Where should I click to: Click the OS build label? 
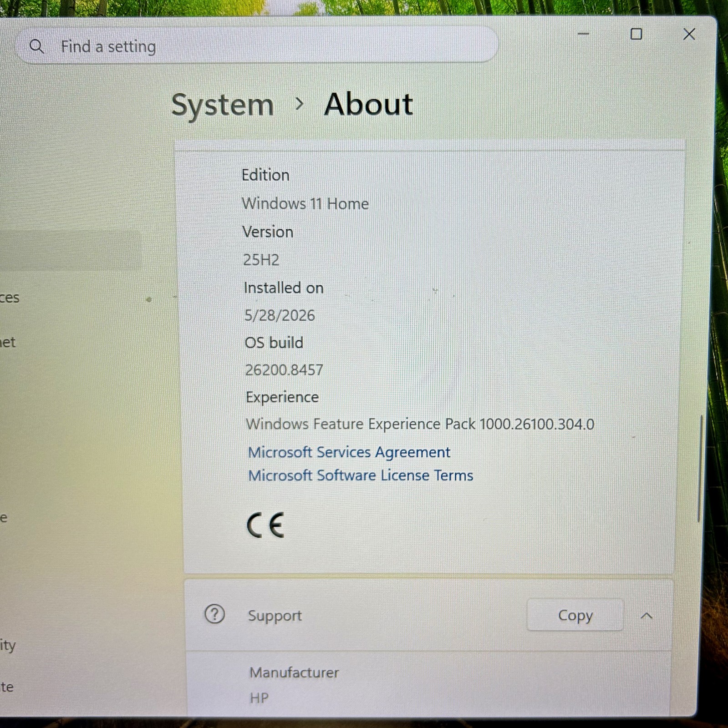pos(274,343)
